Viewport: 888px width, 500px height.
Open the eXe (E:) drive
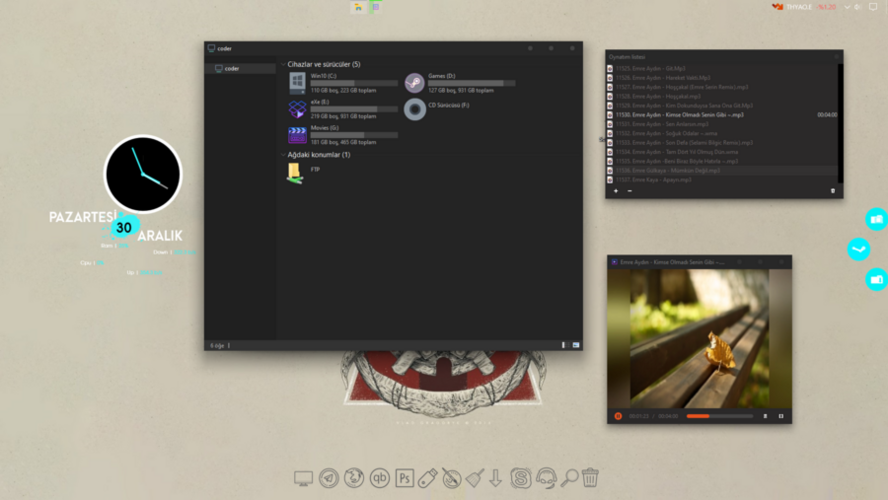point(343,109)
